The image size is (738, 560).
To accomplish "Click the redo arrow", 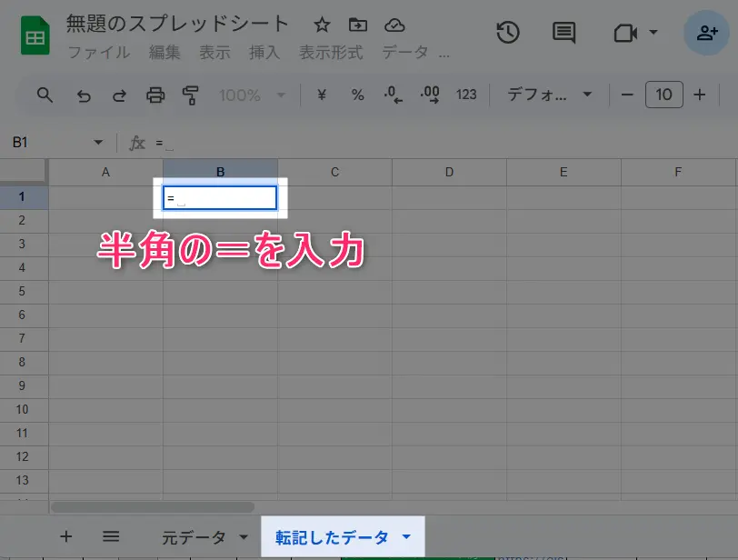I will [119, 95].
